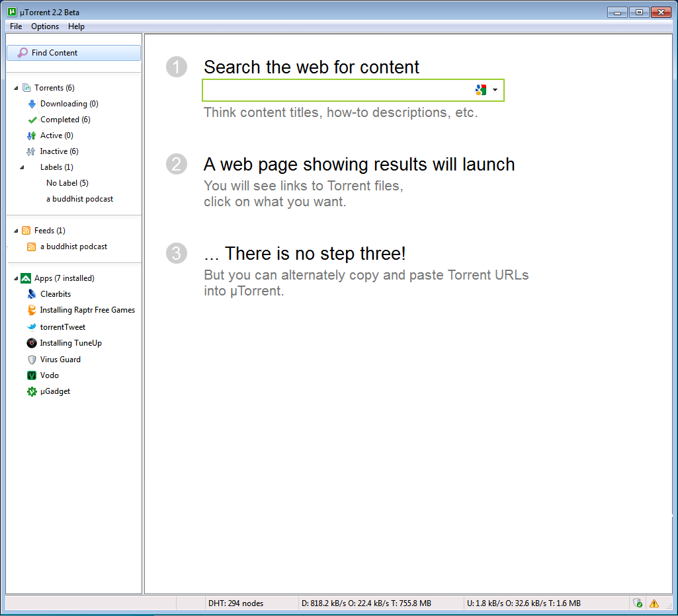
Task: Open the Help menu
Action: point(76,26)
